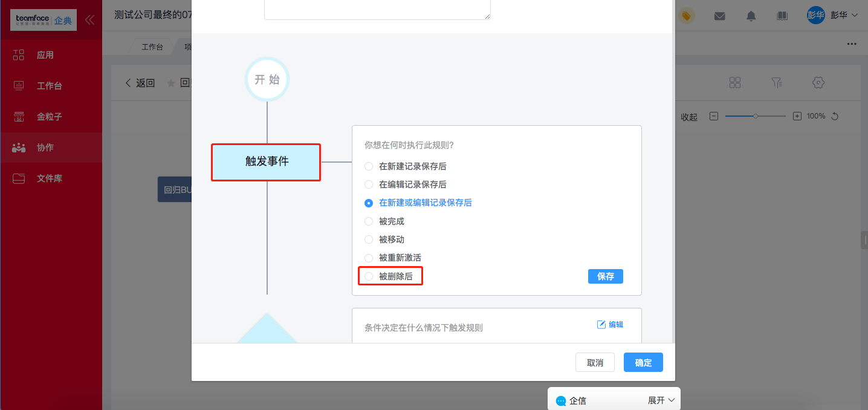Select the 在新建记录保存后 radio option
Screen dimensions: 868x410
369,166
